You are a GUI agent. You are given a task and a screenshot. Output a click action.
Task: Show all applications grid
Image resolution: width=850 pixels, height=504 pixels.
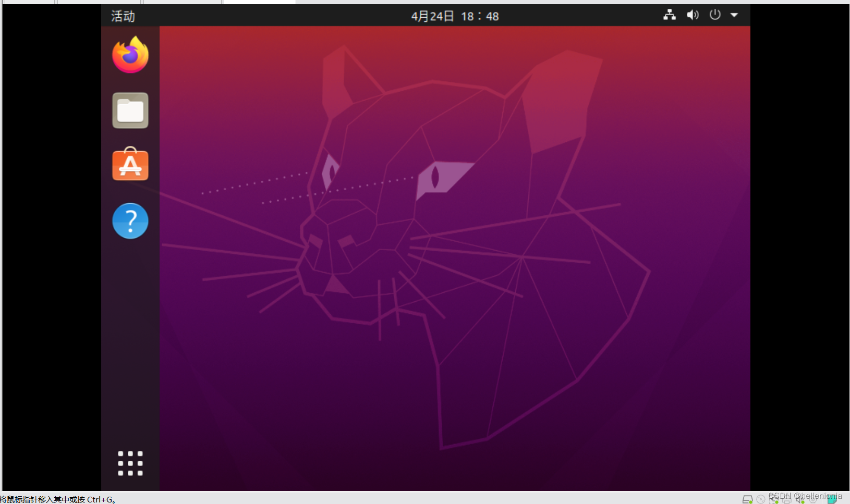coord(130,463)
